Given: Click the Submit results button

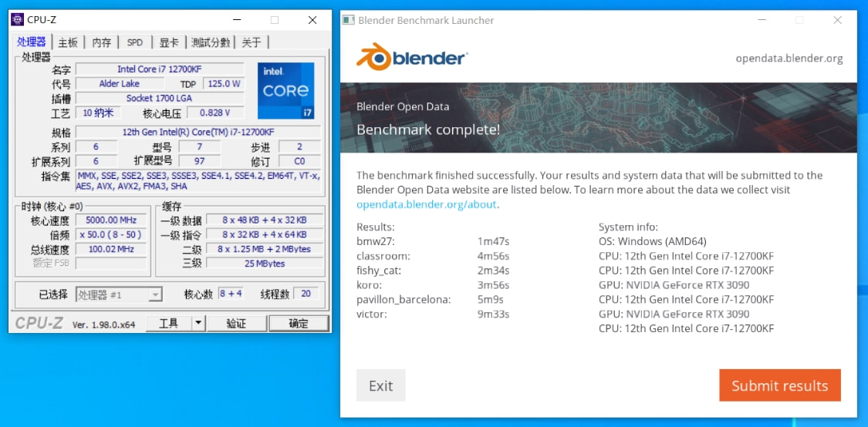Looking at the screenshot, I should (780, 385).
